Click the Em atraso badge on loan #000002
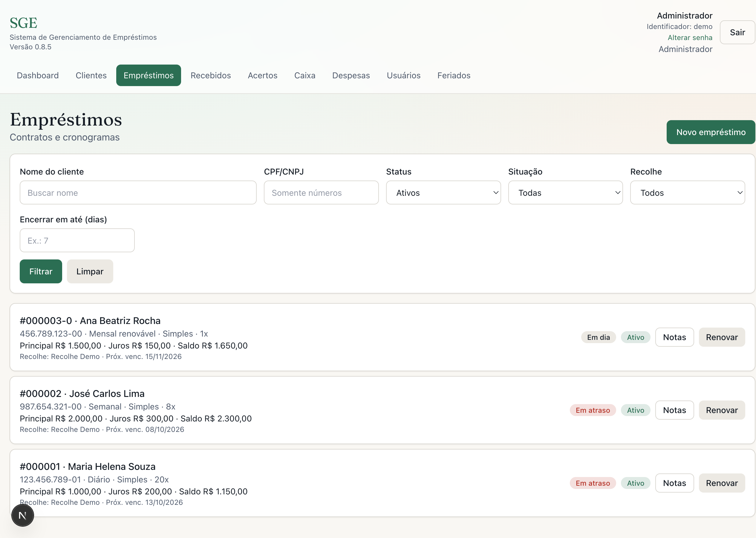756x538 pixels. tap(593, 410)
